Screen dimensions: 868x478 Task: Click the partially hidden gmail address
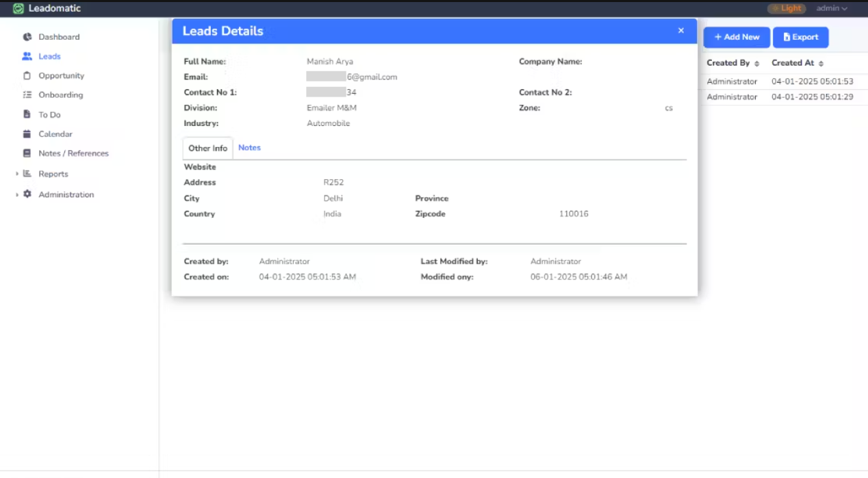pyautogui.click(x=352, y=77)
